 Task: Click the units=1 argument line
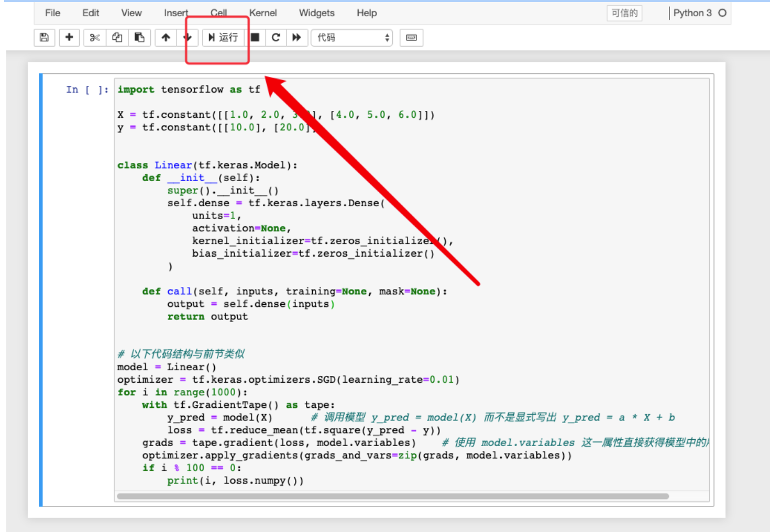[216, 216]
